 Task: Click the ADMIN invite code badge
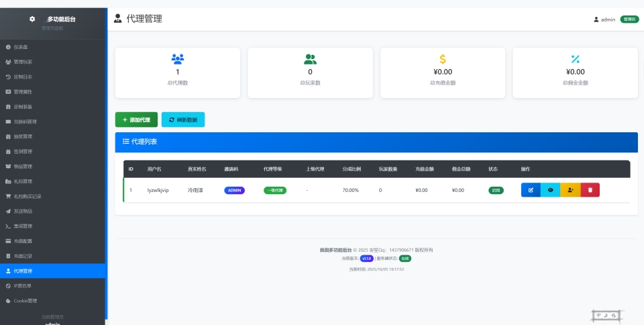point(234,190)
